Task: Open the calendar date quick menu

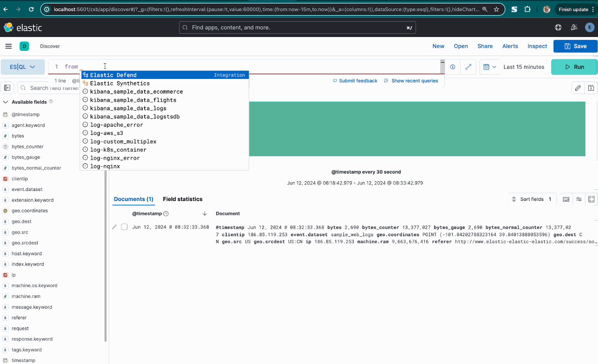Action: point(490,67)
